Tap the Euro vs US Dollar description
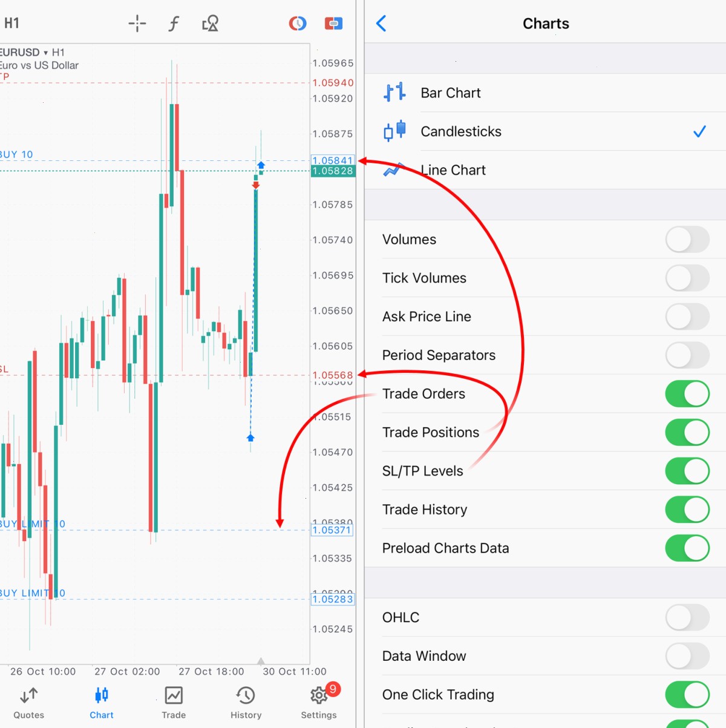Viewport: 726px width, 728px height. [39, 65]
